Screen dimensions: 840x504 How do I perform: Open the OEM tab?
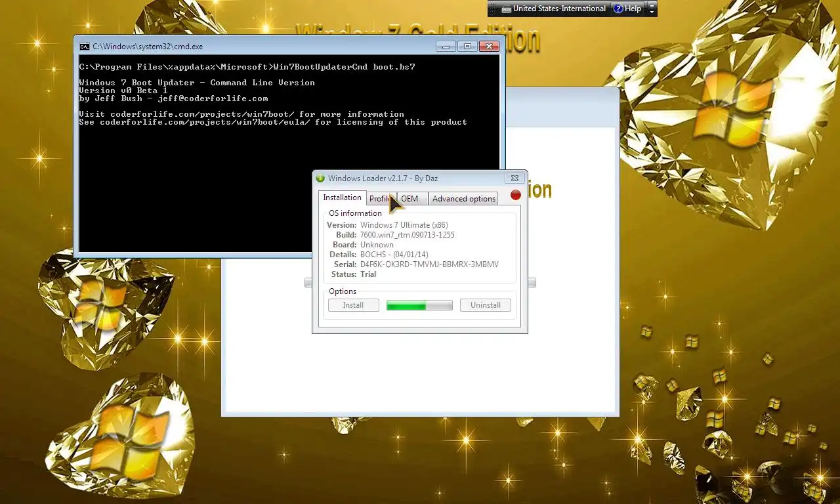[412, 199]
